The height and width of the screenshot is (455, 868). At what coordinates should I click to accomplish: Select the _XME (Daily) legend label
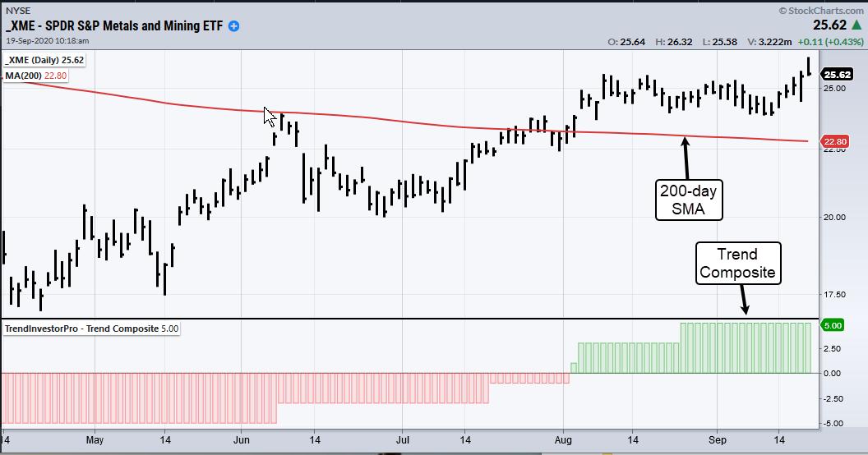pos(44,60)
